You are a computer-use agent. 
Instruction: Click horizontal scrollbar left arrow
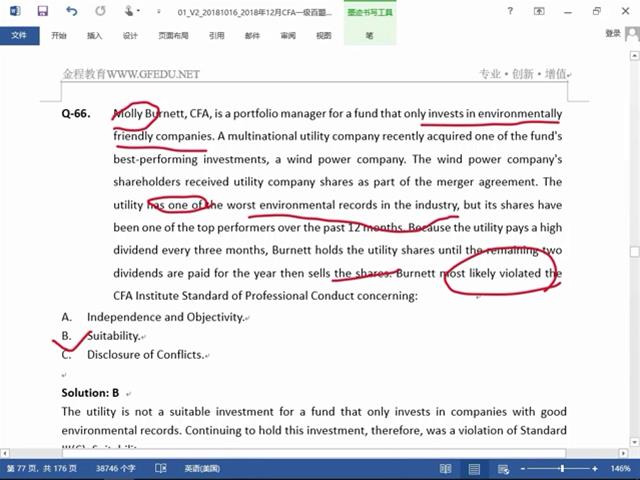(x=4, y=453)
